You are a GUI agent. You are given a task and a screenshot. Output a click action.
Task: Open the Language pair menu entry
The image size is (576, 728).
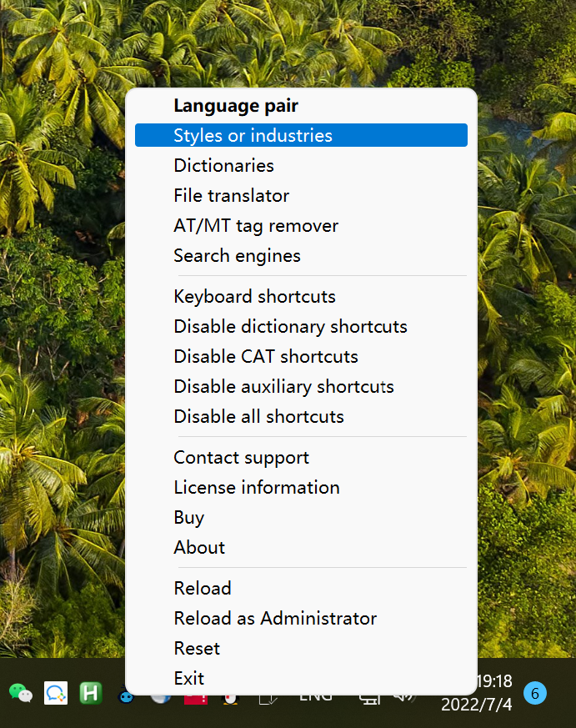(x=236, y=106)
